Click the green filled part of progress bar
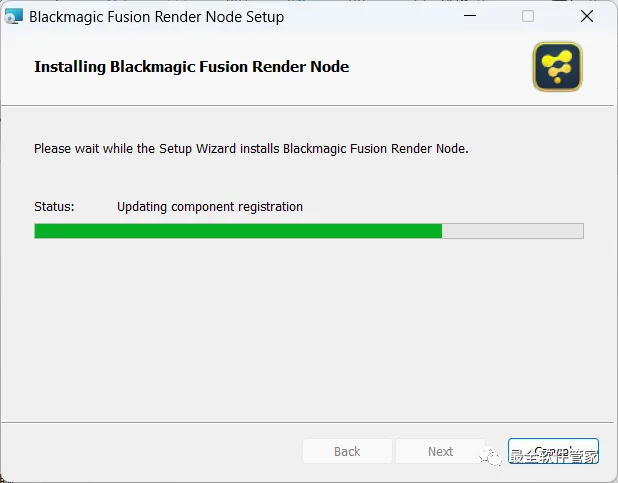 [238, 231]
